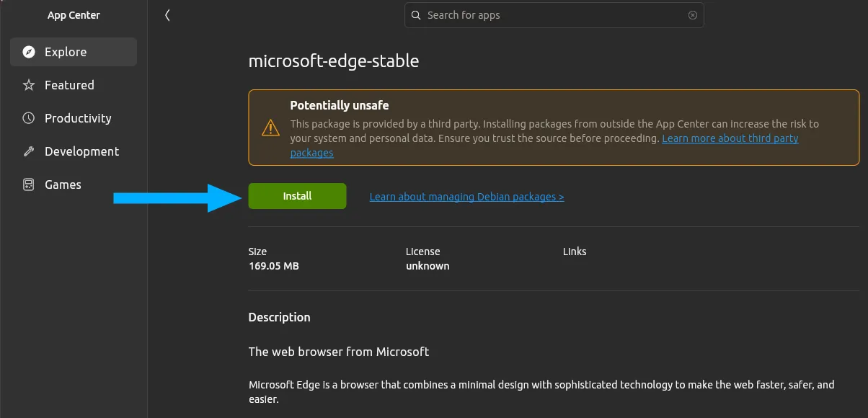Click the Description heading

point(280,317)
